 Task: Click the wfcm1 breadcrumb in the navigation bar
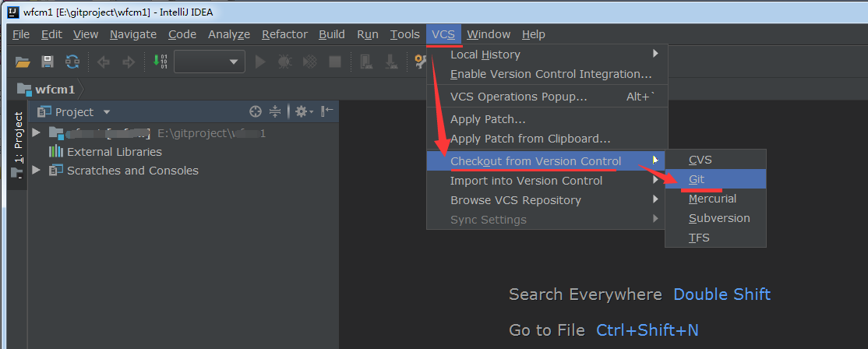coord(55,90)
